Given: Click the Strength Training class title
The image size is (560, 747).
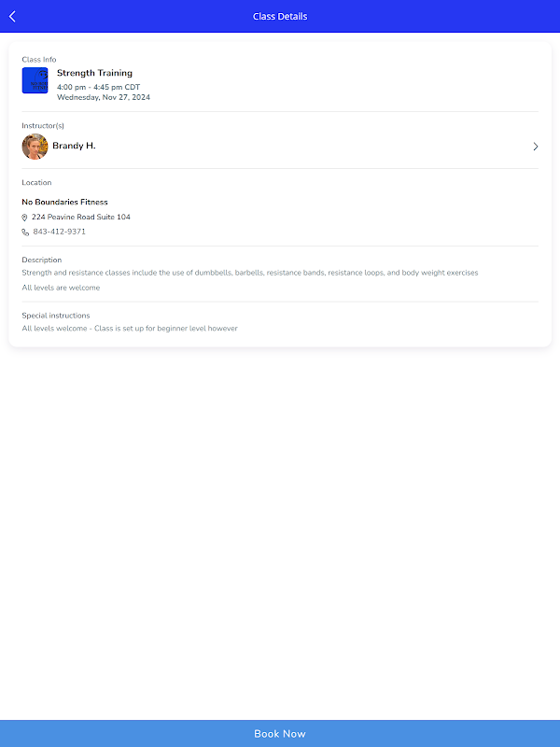Looking at the screenshot, I should point(94,73).
